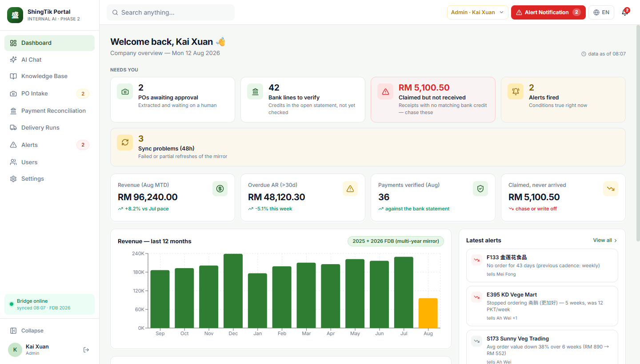640x364 pixels.
Task: Click the page vertical scrollbar
Action: pos(638,133)
